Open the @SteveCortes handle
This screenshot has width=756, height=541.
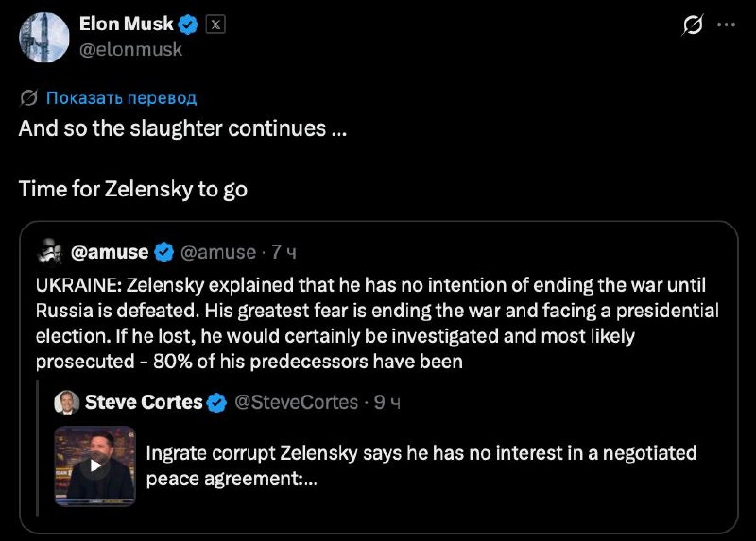(x=297, y=402)
